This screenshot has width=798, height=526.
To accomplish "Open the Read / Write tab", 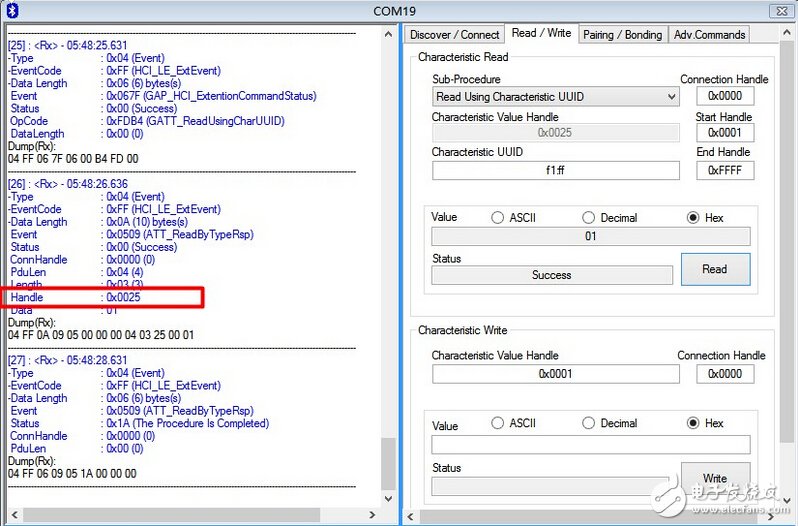I will point(540,33).
